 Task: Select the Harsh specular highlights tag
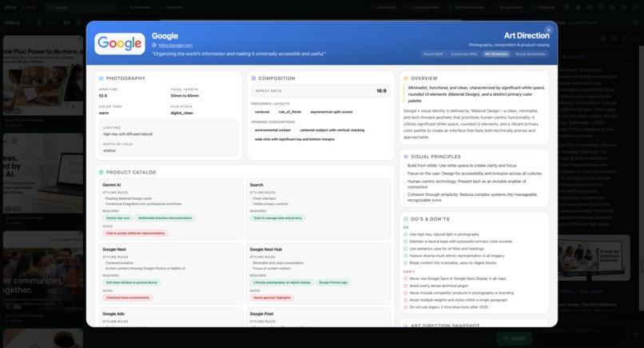pos(272,298)
